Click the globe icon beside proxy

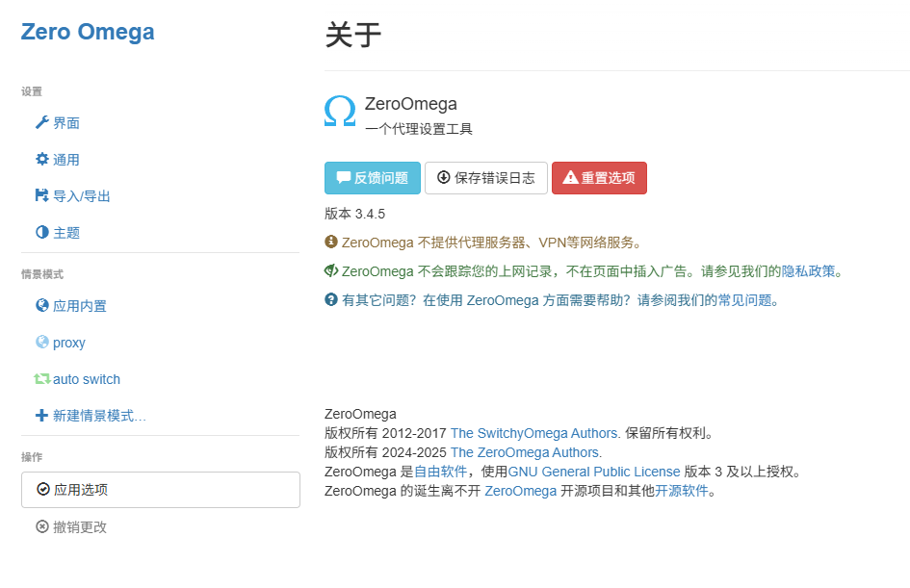(41, 343)
